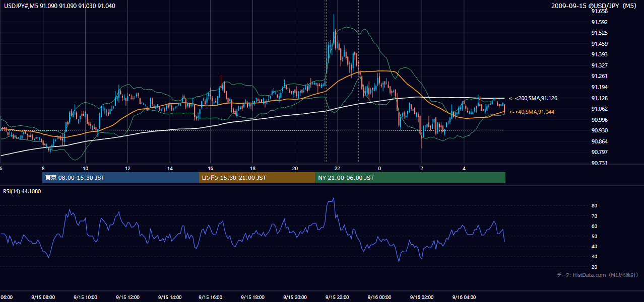Click the 9/15 18:00 time axis label

(x=253, y=297)
